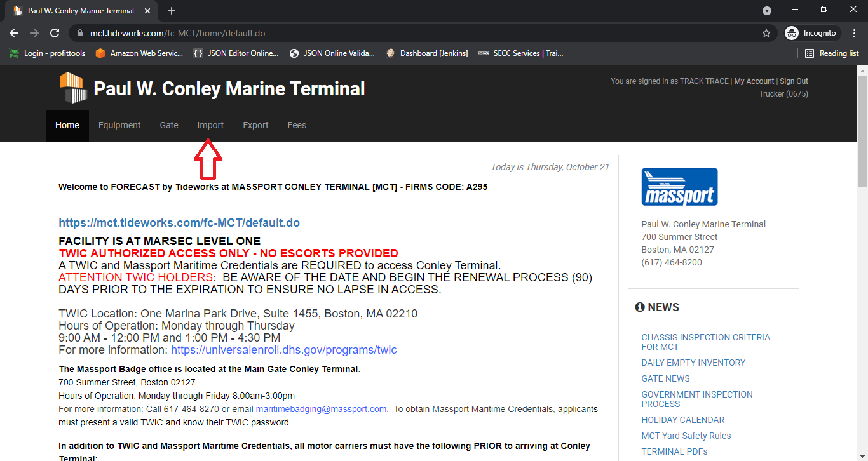Open CHASSIS INSPECTION CRITERIA FOR MCT news

[706, 342]
